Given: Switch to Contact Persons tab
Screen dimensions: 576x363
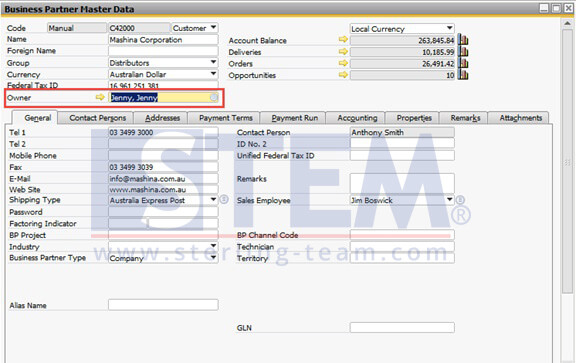Looking at the screenshot, I should 97,118.
